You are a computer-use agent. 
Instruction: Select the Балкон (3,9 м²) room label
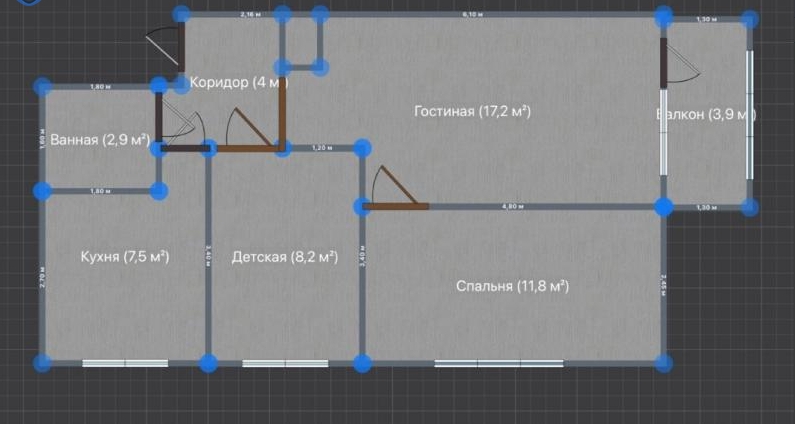tap(705, 115)
